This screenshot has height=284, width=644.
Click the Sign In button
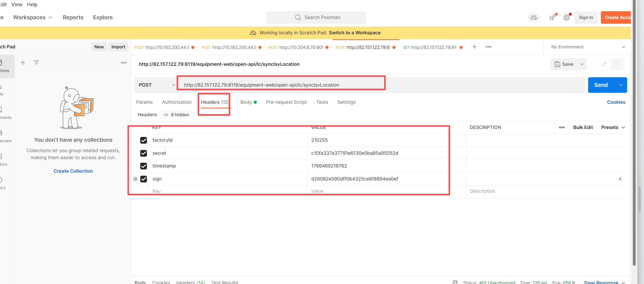pos(586,17)
